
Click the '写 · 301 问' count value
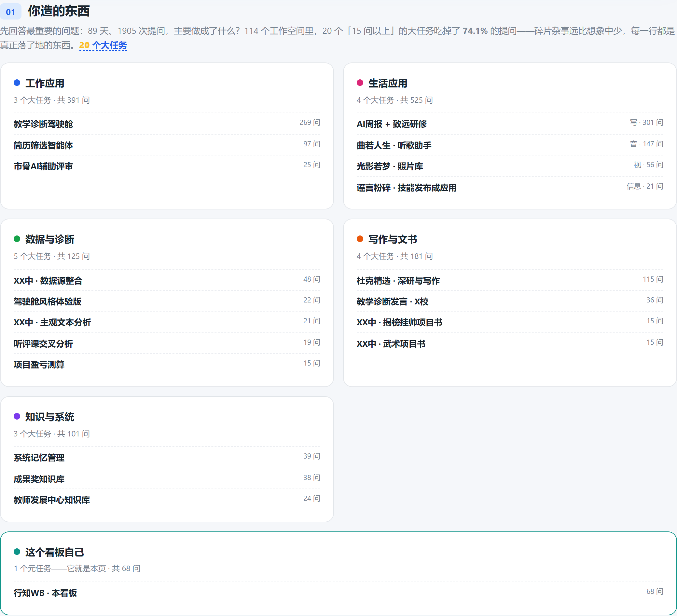click(646, 123)
